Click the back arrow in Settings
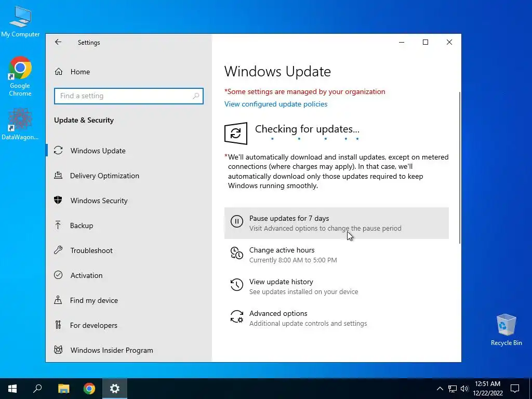This screenshot has width=532, height=399. tap(58, 42)
